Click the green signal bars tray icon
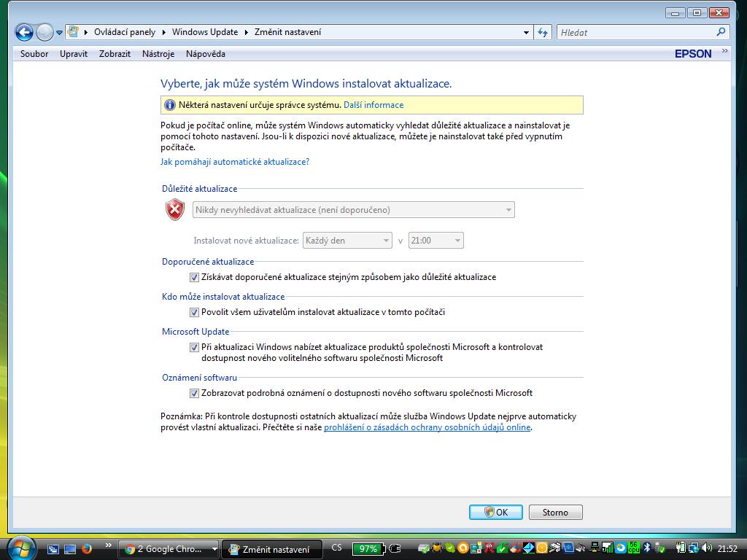 pos(608,548)
